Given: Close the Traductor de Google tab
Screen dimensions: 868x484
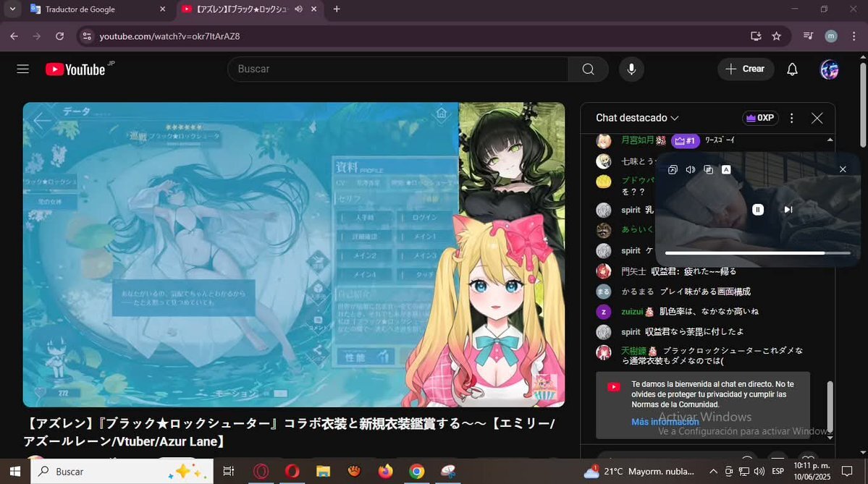Looking at the screenshot, I should [162, 9].
